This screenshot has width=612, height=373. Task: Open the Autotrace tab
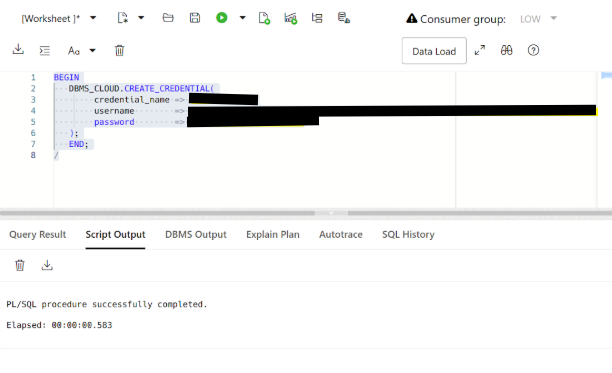(x=340, y=234)
